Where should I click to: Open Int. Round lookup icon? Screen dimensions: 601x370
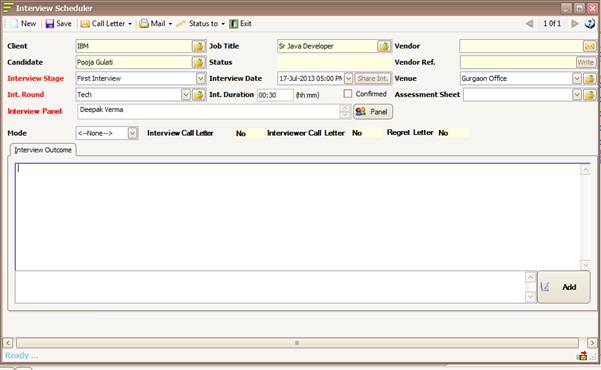tap(199, 95)
